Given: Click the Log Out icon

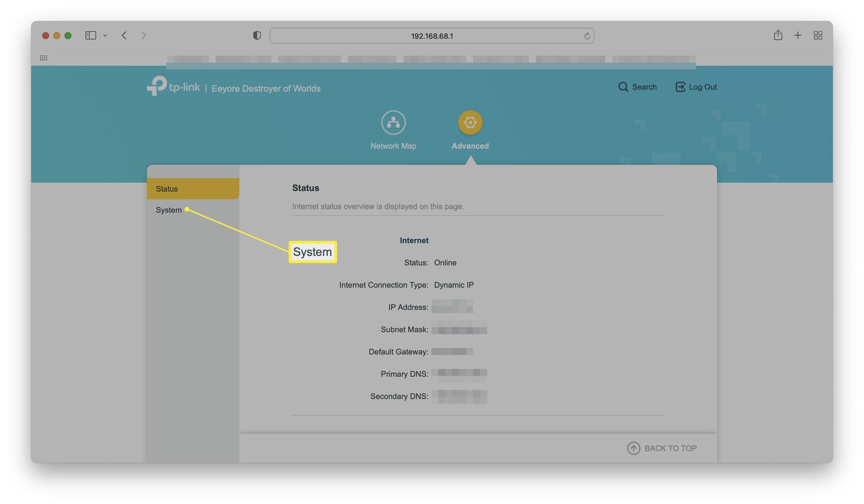Looking at the screenshot, I should (680, 87).
